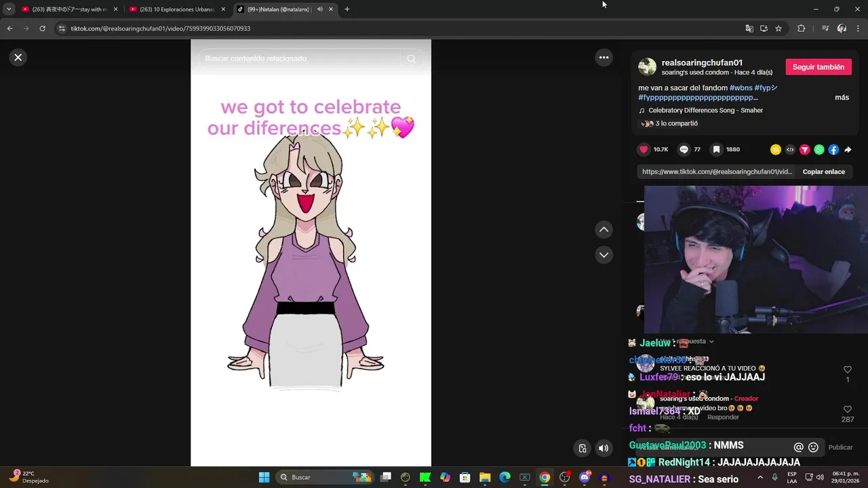This screenshot has width=868, height=488.
Task: Open the embed code icon
Action: click(x=790, y=150)
